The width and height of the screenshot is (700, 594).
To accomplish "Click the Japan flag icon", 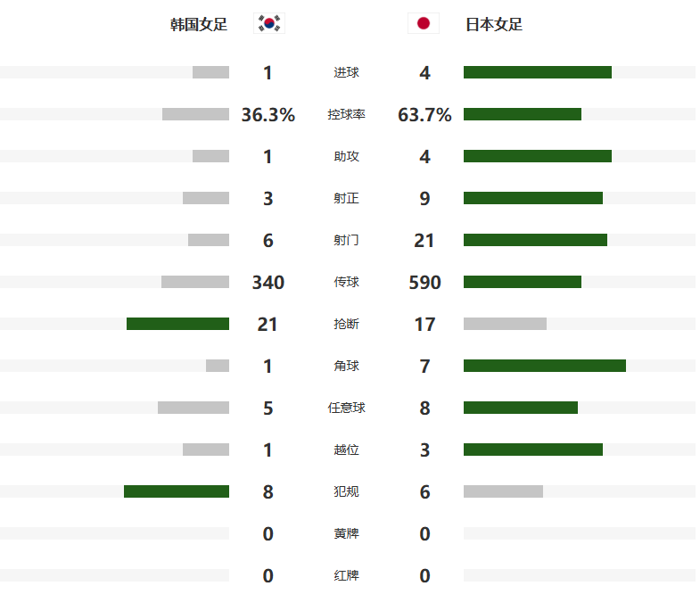I will tap(424, 24).
